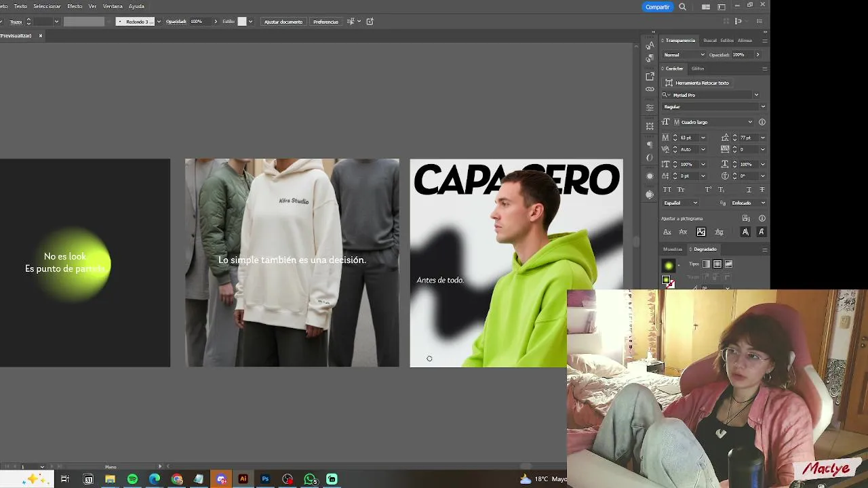The width and height of the screenshot is (868, 488).
Task: Click the All Caps (TT) icon
Action: click(667, 190)
